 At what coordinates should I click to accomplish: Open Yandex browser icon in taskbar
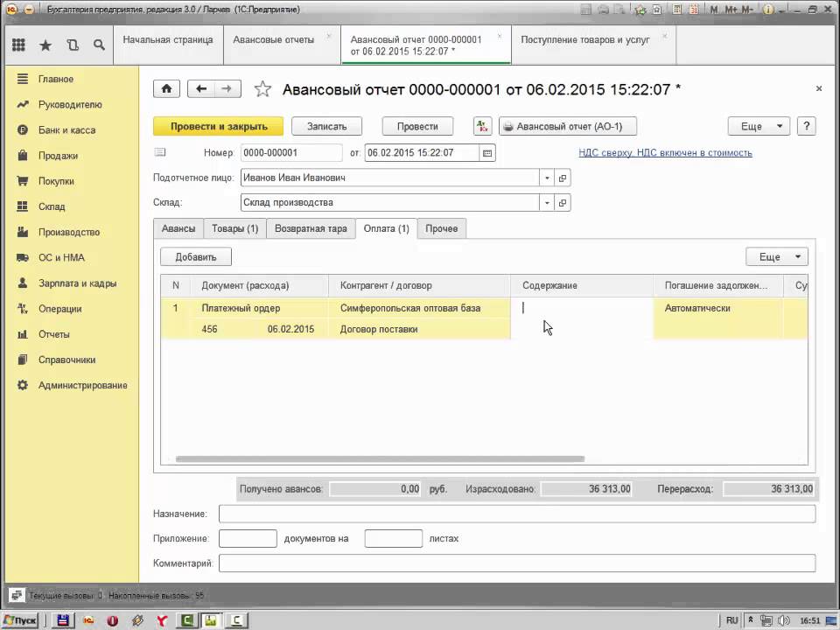pos(162,620)
